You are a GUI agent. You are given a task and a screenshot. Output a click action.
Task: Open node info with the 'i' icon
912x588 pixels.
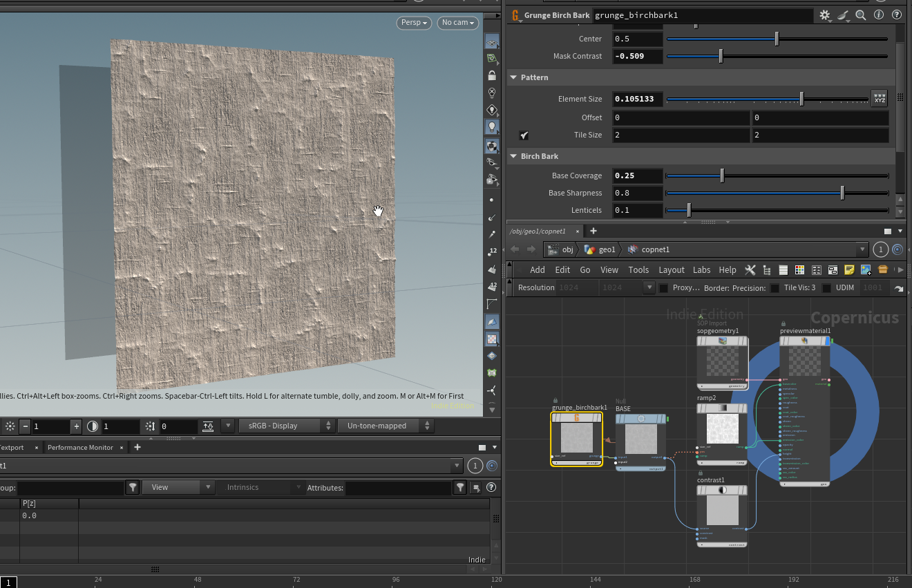coord(879,15)
